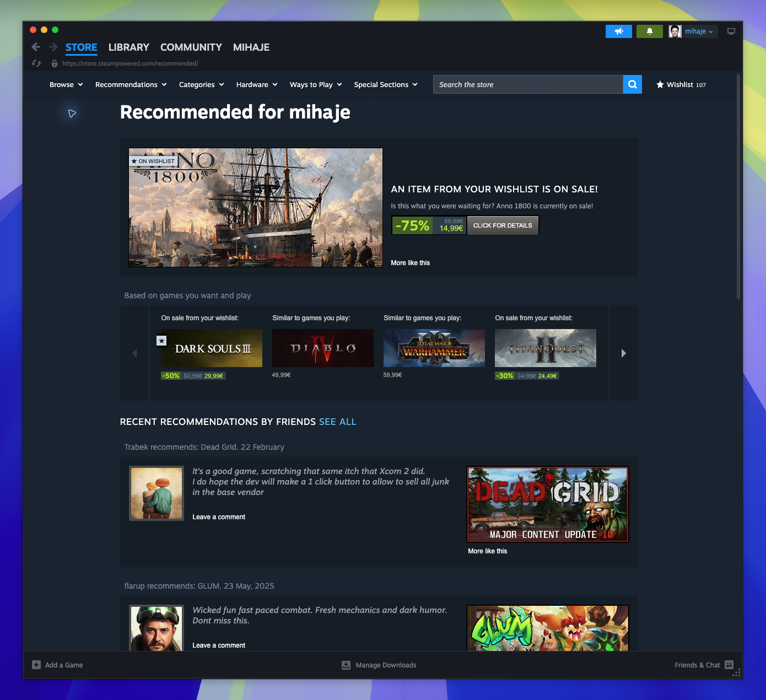Click the mihaje profile avatar
This screenshot has width=766, height=700.
coord(675,31)
